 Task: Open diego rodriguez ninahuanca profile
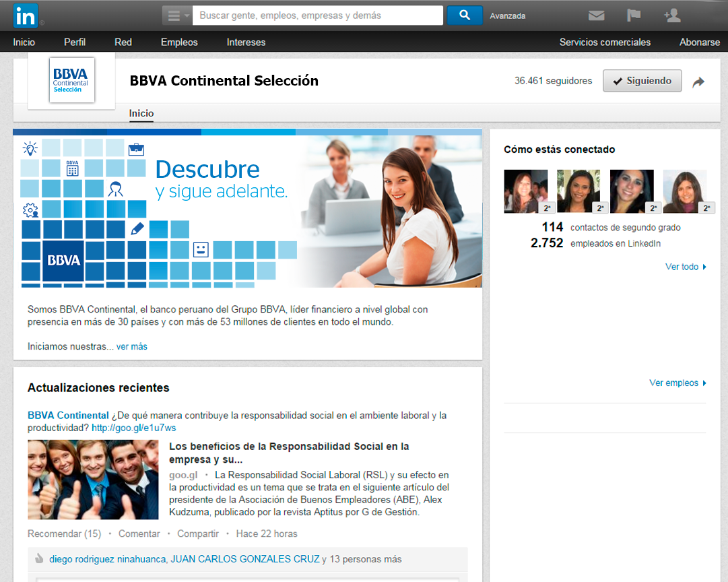108,559
